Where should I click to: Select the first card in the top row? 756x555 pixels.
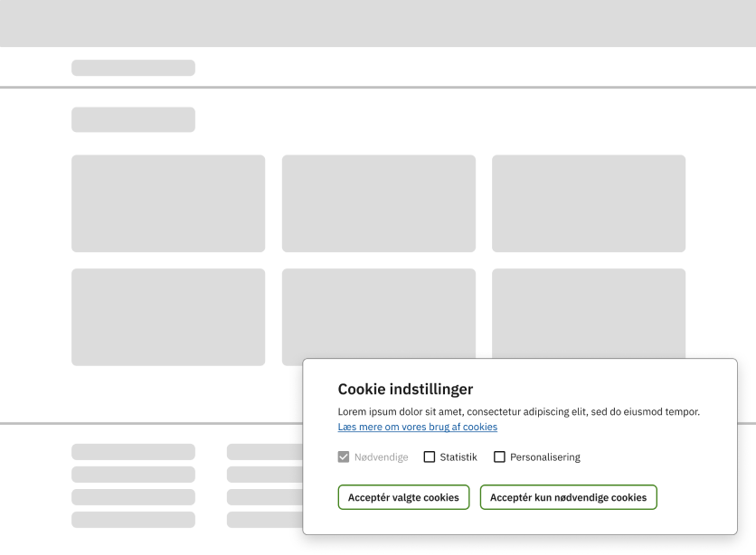[168, 203]
